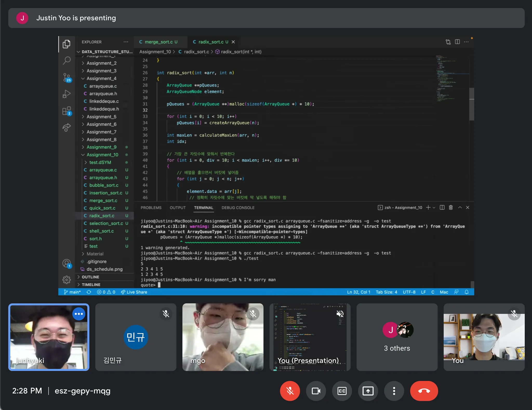532x410 pixels.
Task: Expand the Assignment_5 folder
Action: pos(101,117)
